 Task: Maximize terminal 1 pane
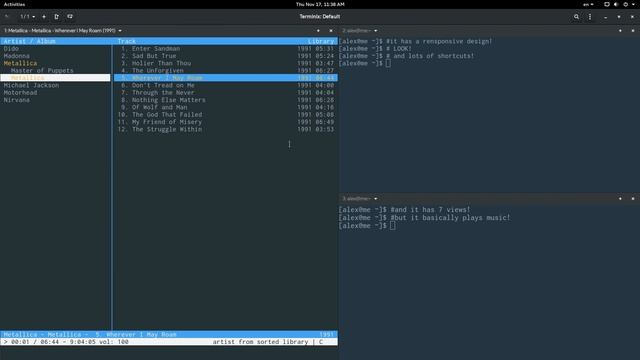(318, 31)
